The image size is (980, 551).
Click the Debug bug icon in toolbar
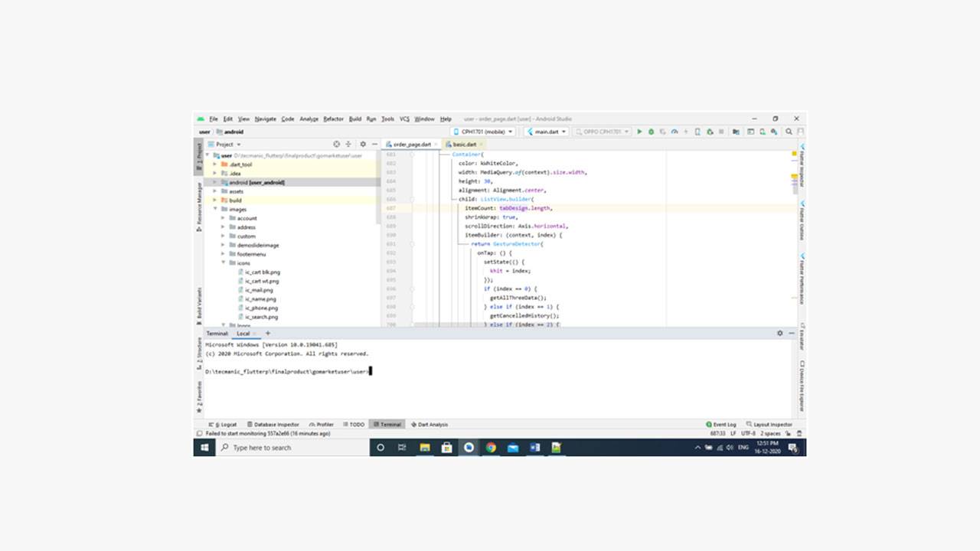click(x=651, y=132)
